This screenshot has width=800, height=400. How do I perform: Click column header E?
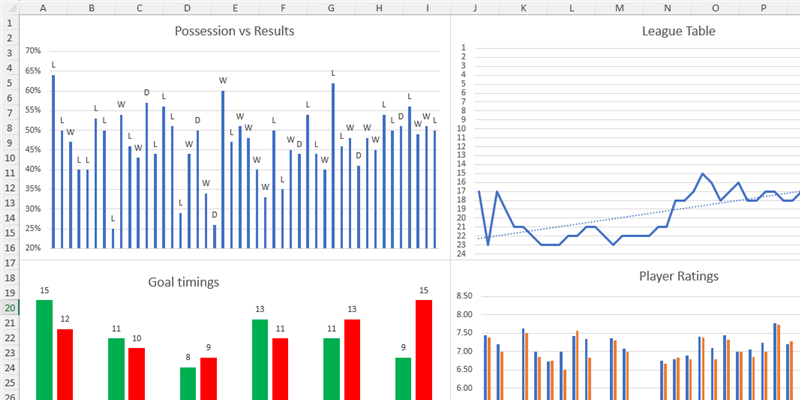click(235, 8)
